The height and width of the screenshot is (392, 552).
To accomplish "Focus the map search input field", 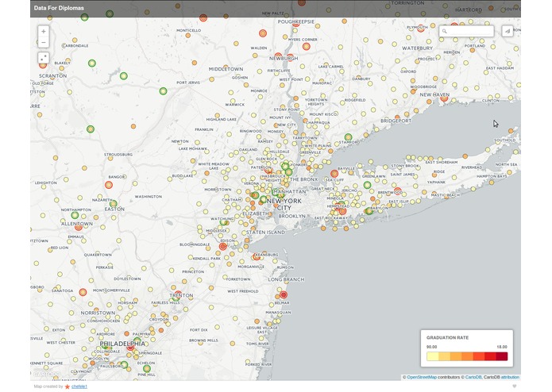I will (x=466, y=31).
